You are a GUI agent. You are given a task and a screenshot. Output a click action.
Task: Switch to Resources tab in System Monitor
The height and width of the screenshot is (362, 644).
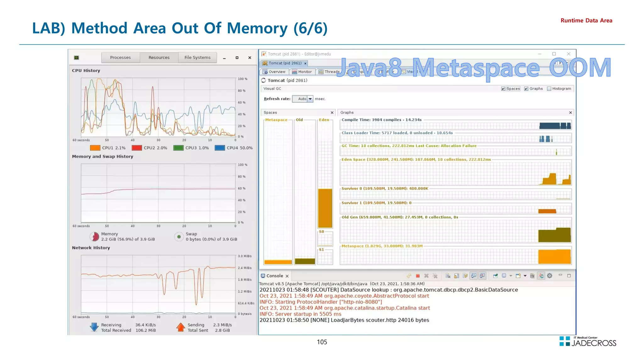coord(159,58)
